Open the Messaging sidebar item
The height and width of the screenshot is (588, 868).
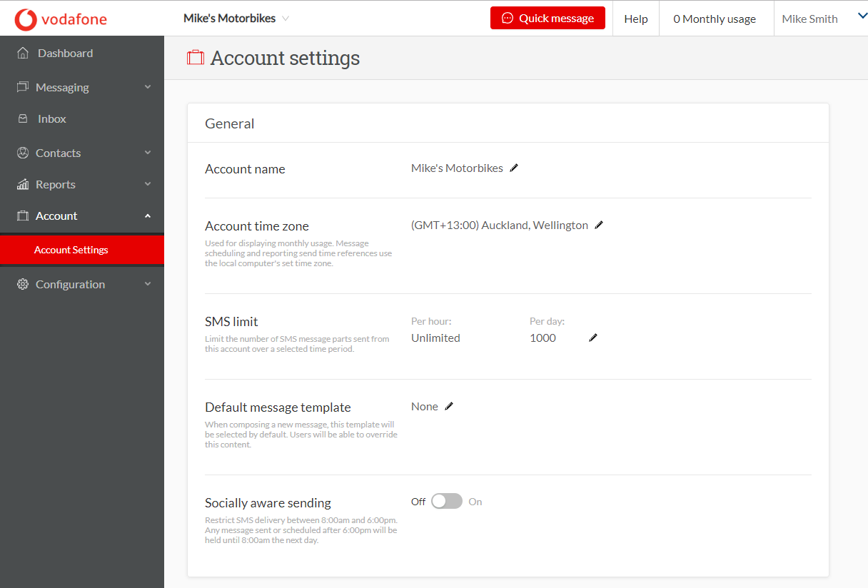tap(82, 87)
